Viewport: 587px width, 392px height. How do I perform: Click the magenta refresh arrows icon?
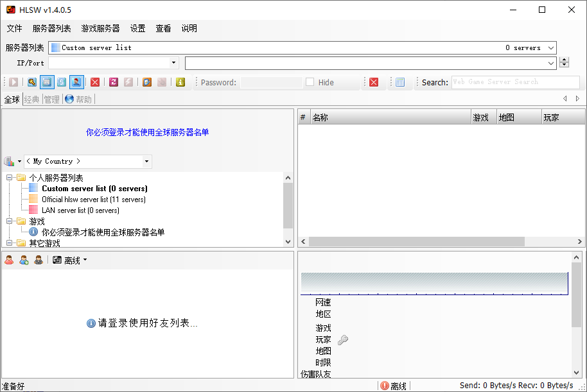[114, 82]
